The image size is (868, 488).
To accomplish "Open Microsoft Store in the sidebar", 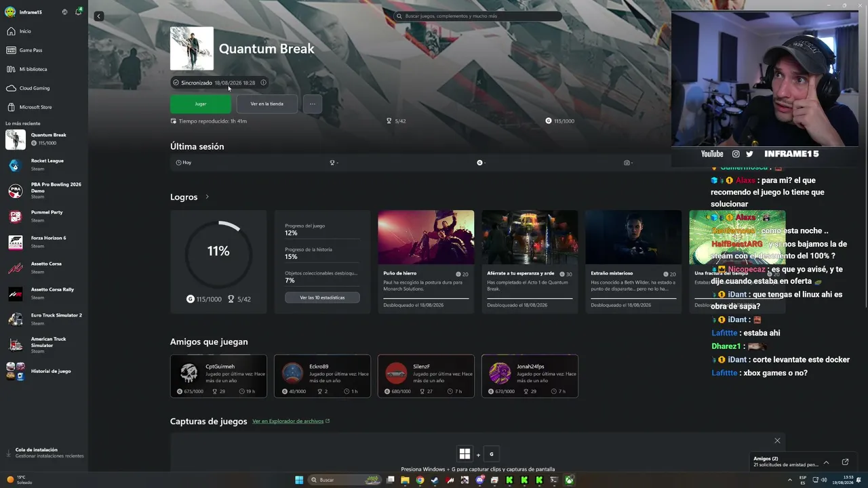I will (44, 107).
